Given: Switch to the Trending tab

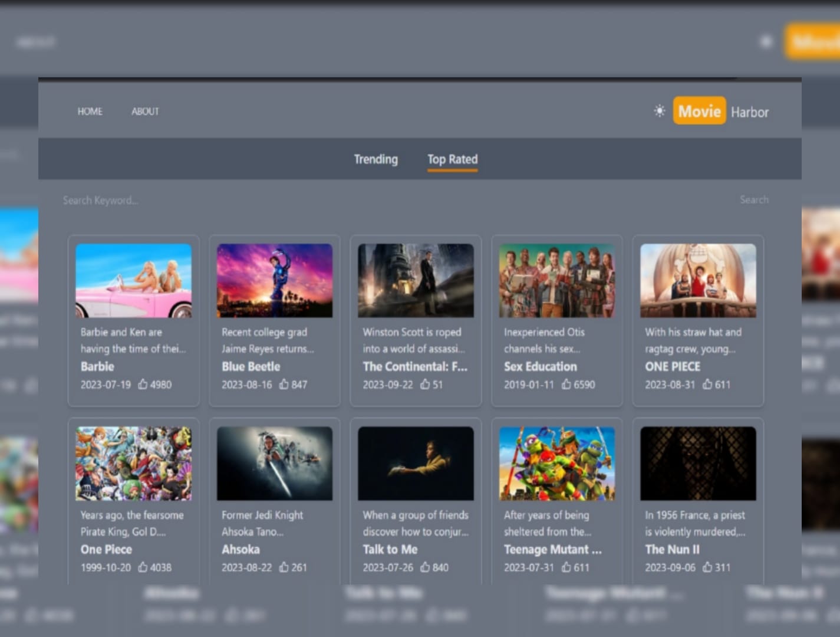Looking at the screenshot, I should pyautogui.click(x=375, y=159).
